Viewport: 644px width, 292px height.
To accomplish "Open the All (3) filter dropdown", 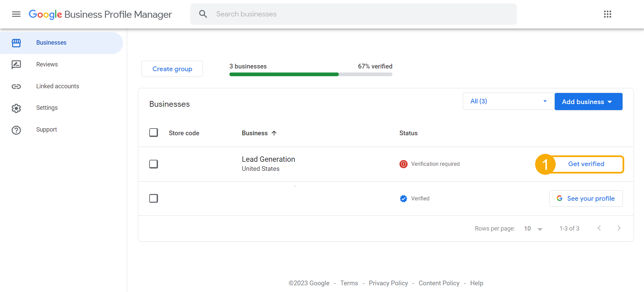I will click(508, 101).
